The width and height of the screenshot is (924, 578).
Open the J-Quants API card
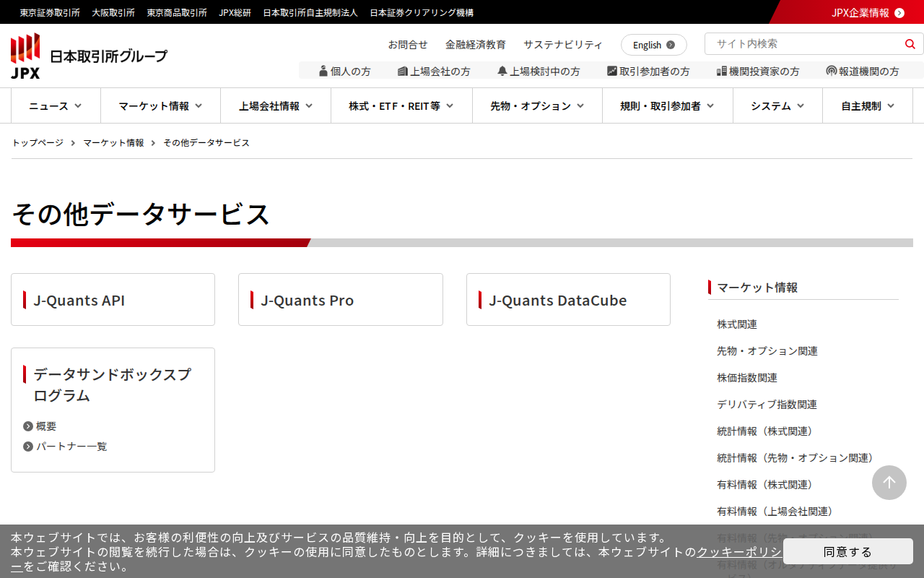click(113, 300)
